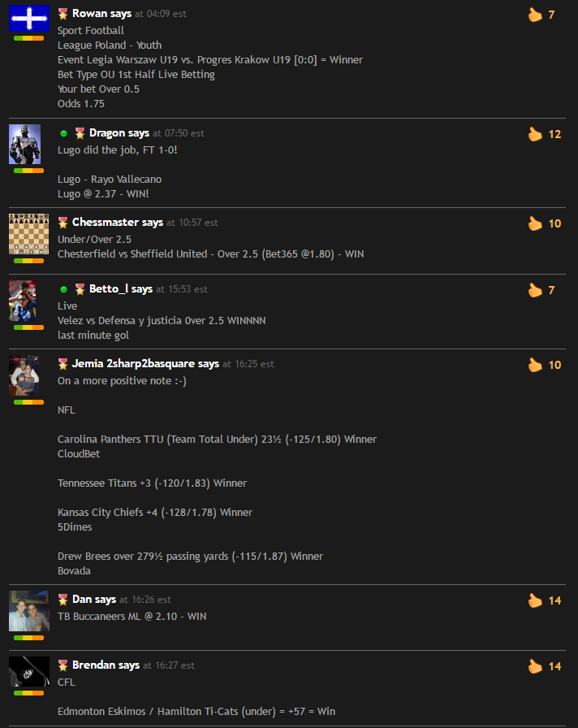
Task: Open Dragon's robot avatar picture
Action: coord(25,145)
